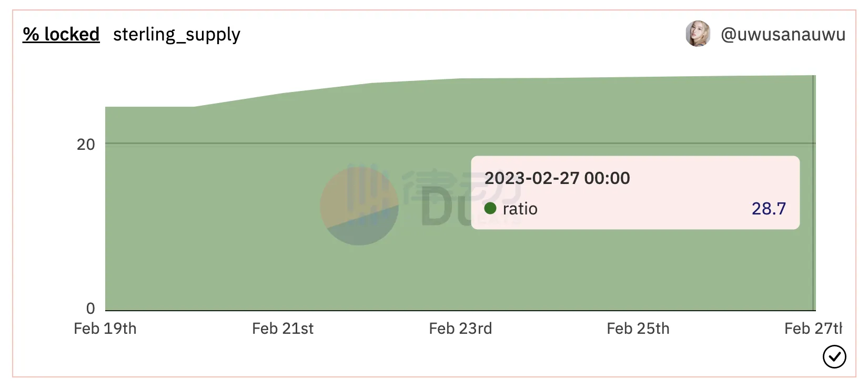
Task: Click the tooltip date 2023-02-27 00:00
Action: (557, 178)
